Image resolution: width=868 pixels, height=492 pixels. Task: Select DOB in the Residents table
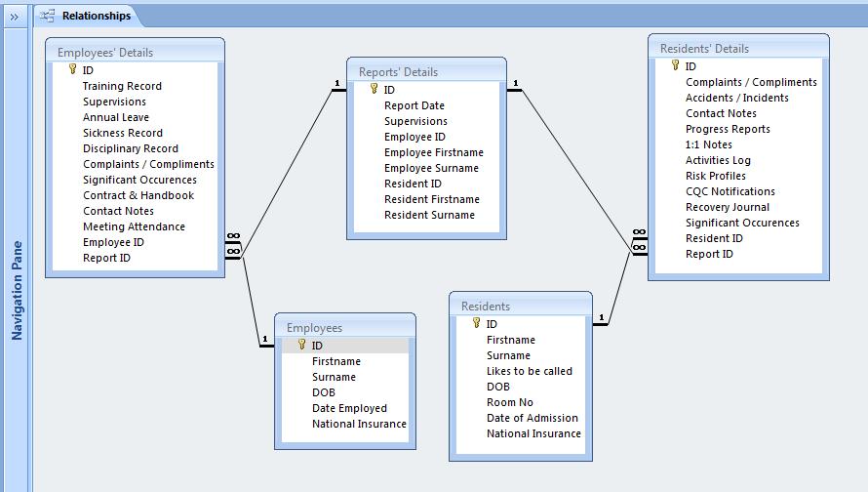(498, 387)
